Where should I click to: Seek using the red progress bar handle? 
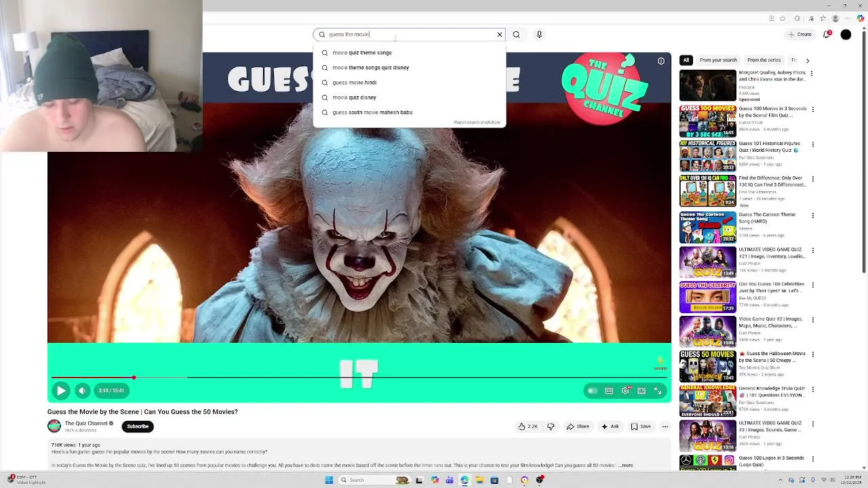coord(134,378)
